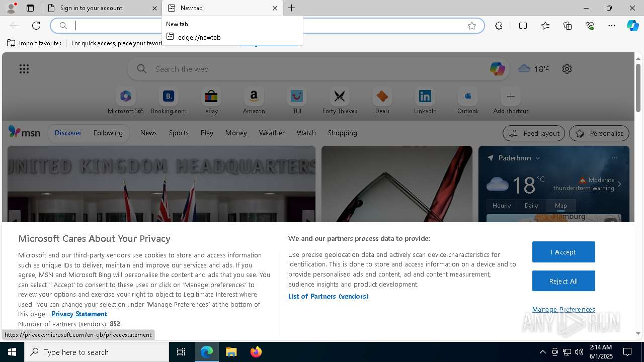Open the Shopping section

pyautogui.click(x=343, y=133)
